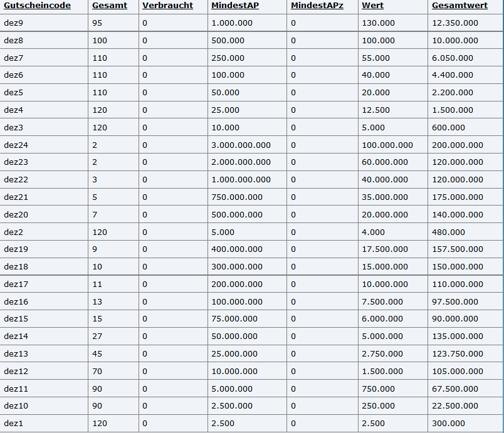Click the 100.000.000 Wert cell
504x433 pixels.
(387, 145)
